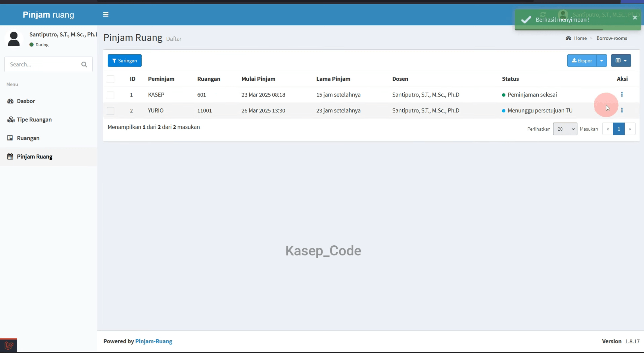This screenshot has width=644, height=353.
Task: Check the select-all header checkbox
Action: click(x=110, y=79)
